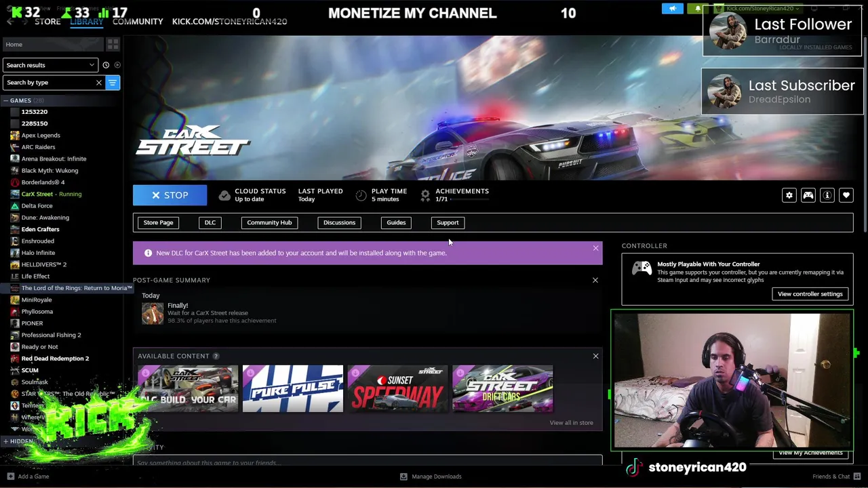
Task: Switch library to grid view icon
Action: 113,44
